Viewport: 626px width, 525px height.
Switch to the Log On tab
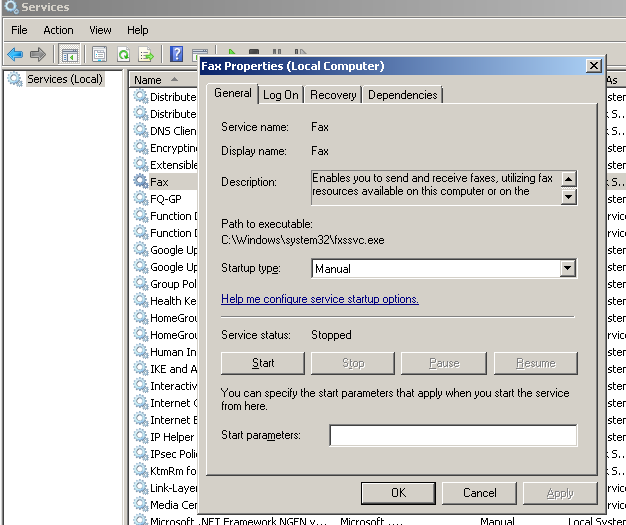click(281, 95)
